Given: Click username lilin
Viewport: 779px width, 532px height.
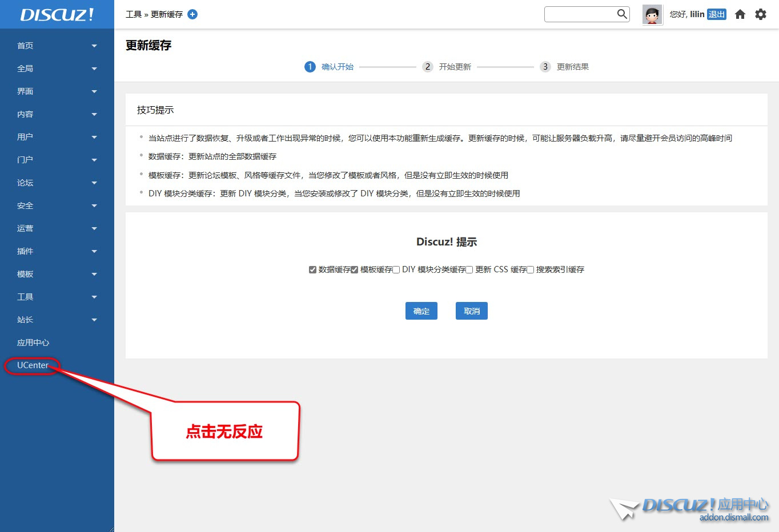Looking at the screenshot, I should coord(697,14).
